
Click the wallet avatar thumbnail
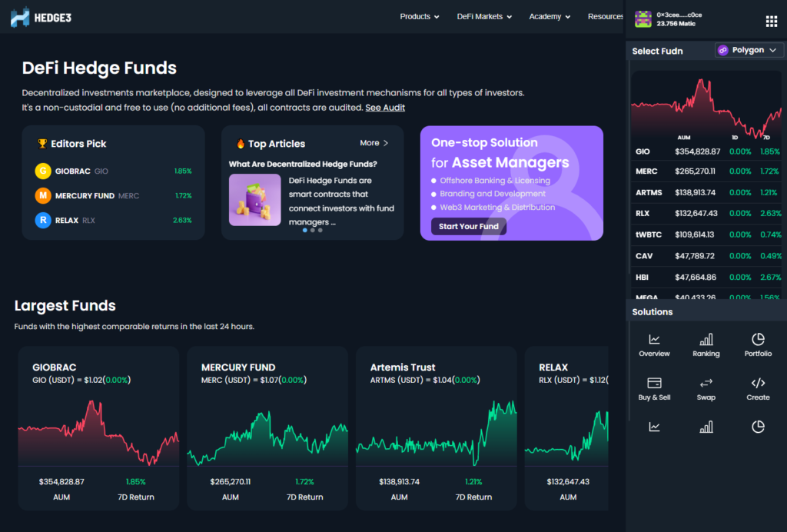[x=643, y=17]
